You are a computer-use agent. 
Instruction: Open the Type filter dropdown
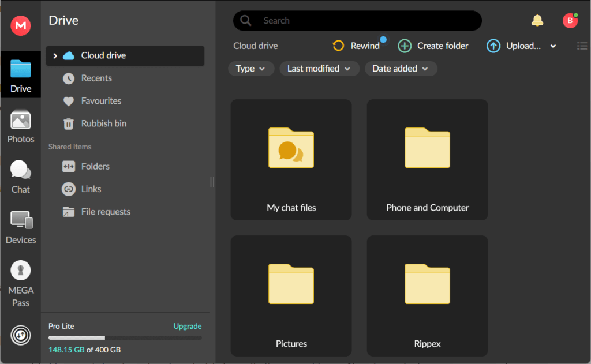[250, 69]
